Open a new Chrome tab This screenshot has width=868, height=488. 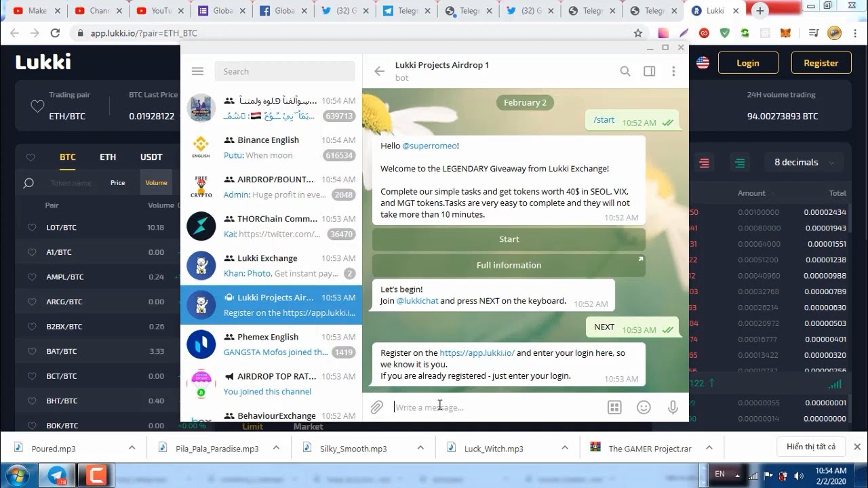(760, 11)
